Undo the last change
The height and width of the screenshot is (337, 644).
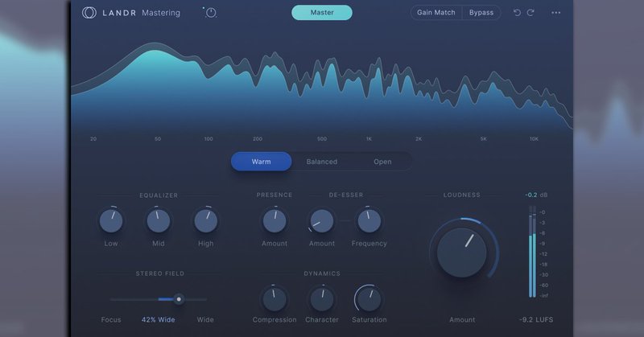[x=517, y=13]
